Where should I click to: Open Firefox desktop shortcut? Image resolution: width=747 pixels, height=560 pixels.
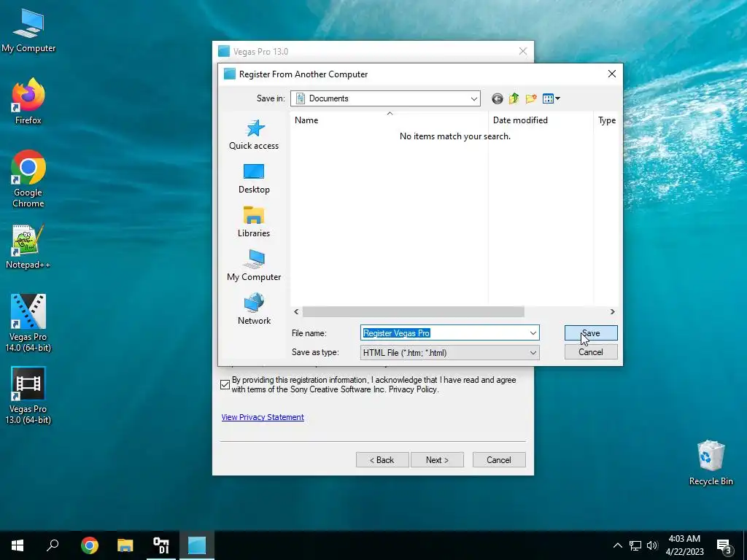28,102
